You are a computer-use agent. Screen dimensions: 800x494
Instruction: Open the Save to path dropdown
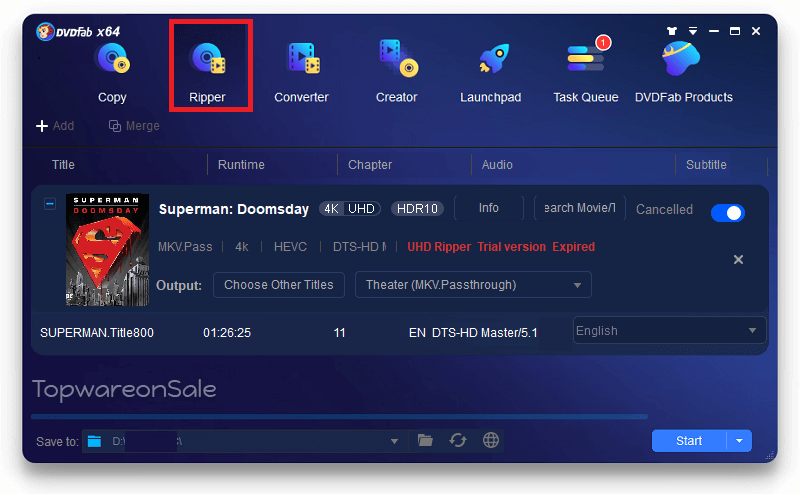coord(394,441)
